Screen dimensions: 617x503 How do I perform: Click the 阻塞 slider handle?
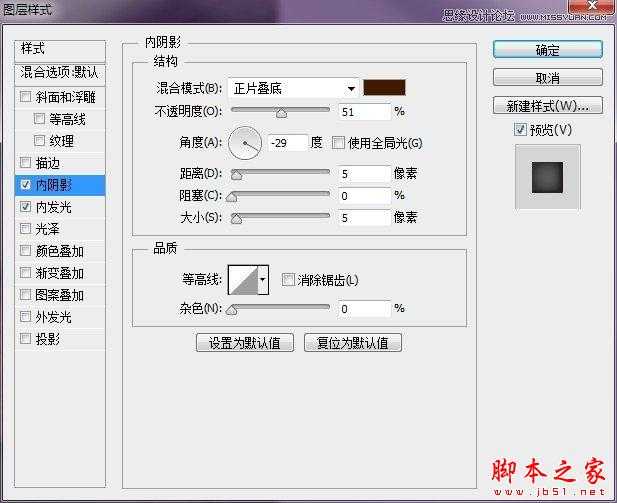(x=232, y=197)
